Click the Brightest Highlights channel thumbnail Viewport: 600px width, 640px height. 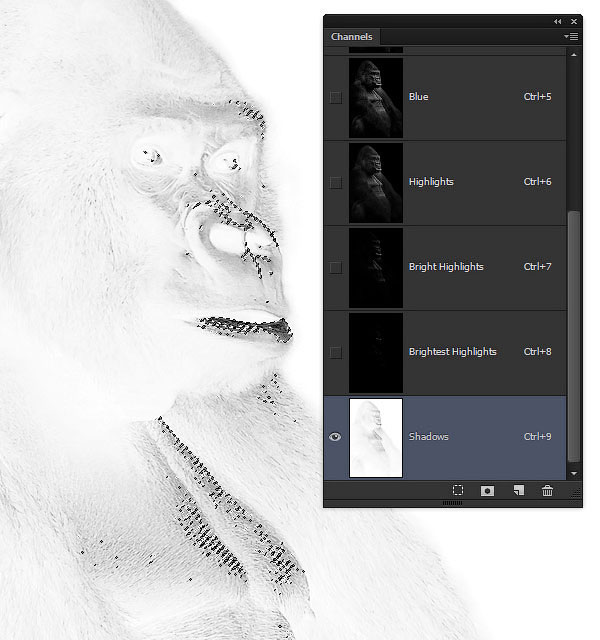pyautogui.click(x=376, y=353)
